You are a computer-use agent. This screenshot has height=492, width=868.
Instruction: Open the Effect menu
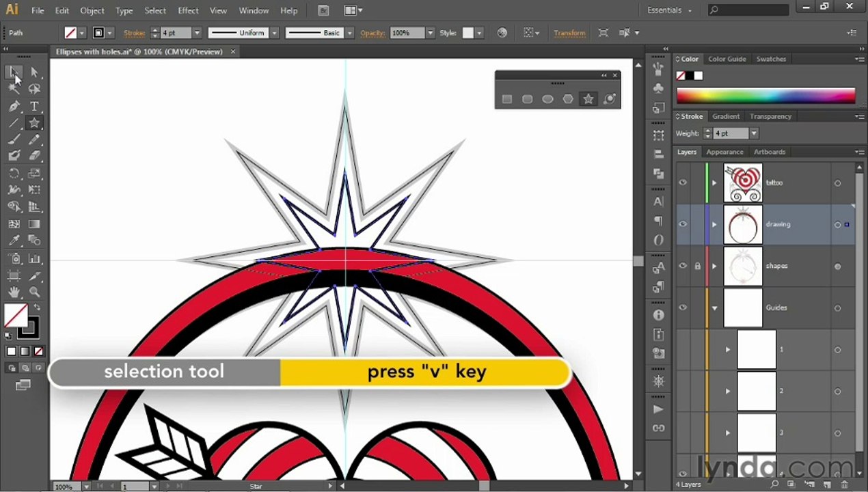tap(188, 10)
